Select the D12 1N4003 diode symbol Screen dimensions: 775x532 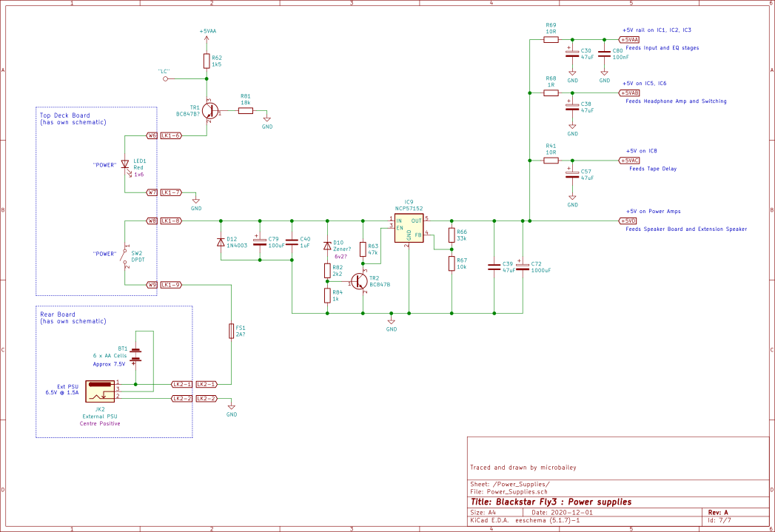[x=221, y=242]
